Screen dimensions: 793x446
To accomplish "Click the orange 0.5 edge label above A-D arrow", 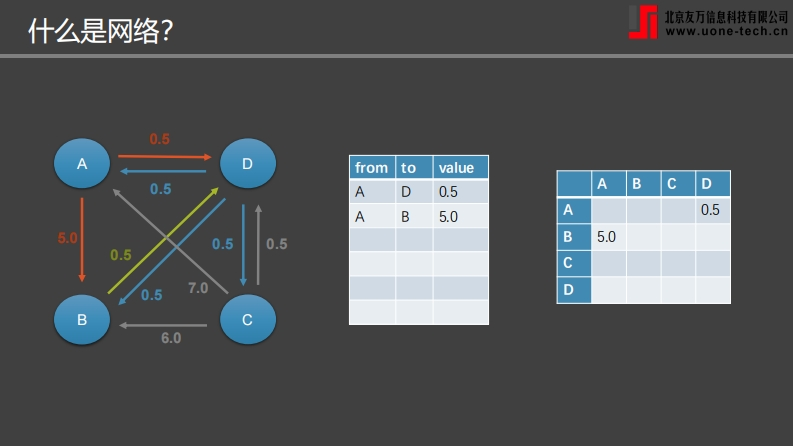I will (x=160, y=139).
